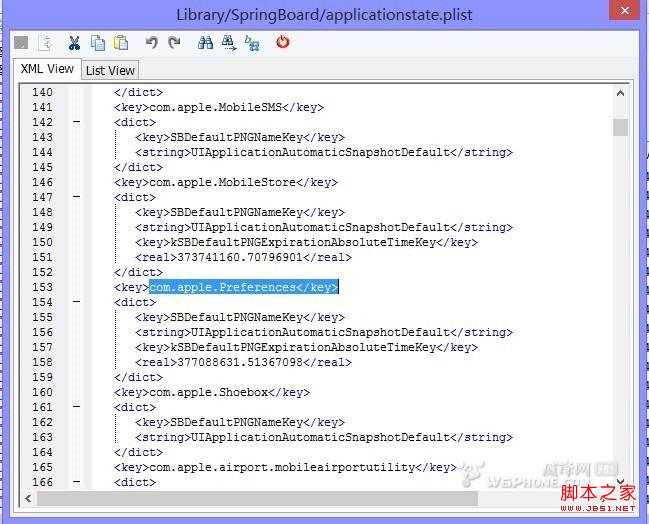Click the com.apple.Shoebox key line
This screenshot has width=649, height=524.
pyautogui.click(x=212, y=392)
